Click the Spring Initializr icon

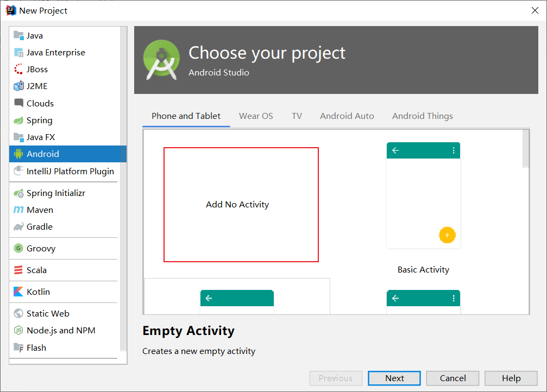point(18,193)
